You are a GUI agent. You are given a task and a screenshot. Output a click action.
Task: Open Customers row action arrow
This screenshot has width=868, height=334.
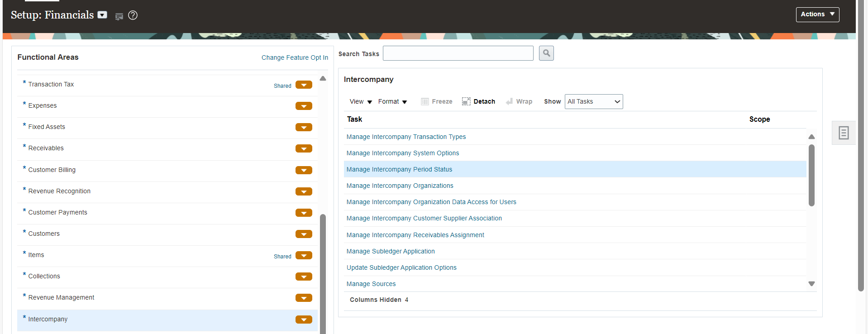pyautogui.click(x=304, y=234)
